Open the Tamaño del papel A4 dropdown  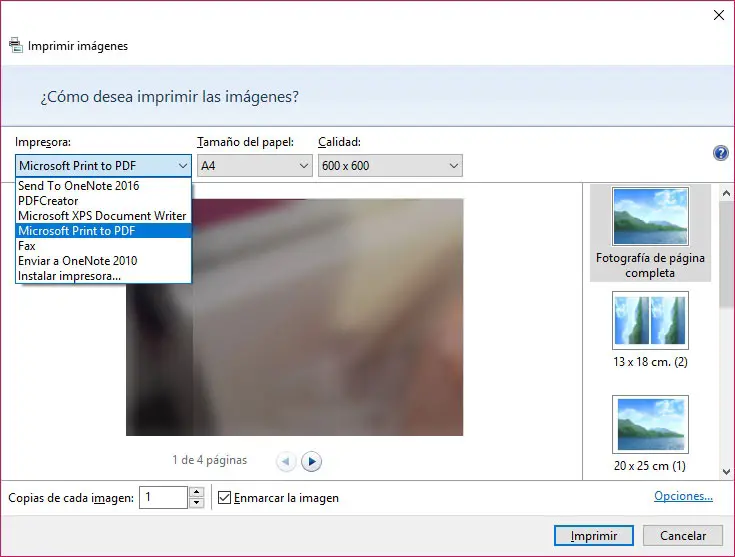[255, 166]
